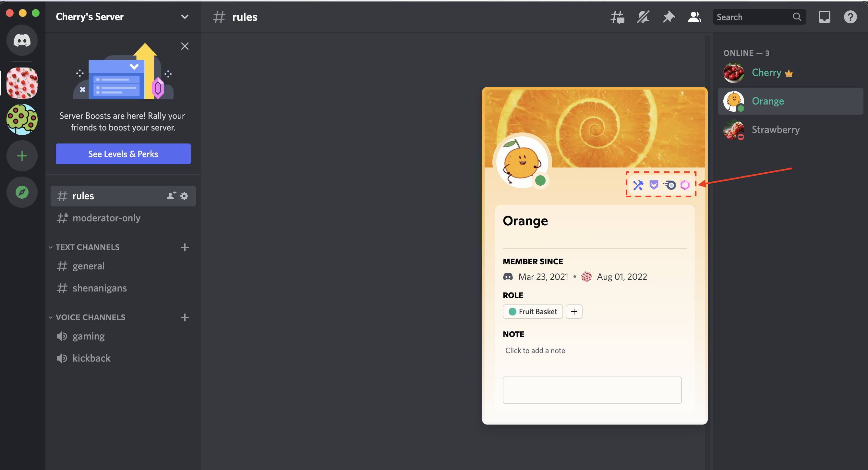Screen dimensions: 868x470
Task: Click the member list toggle icon
Action: (692, 16)
